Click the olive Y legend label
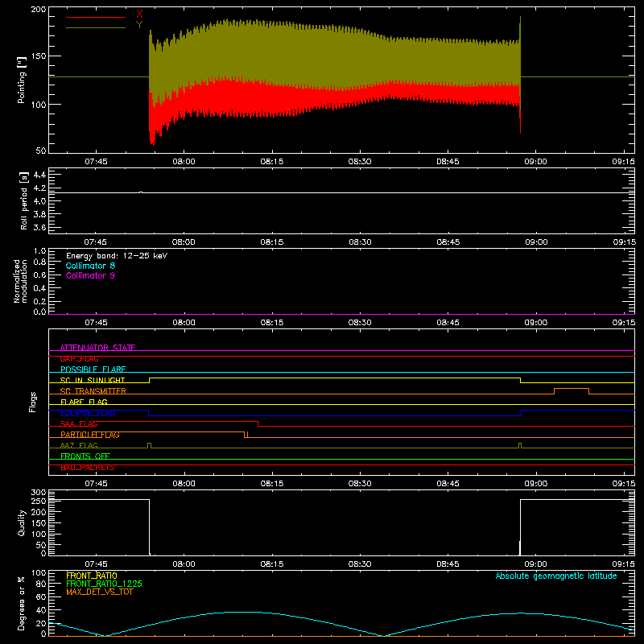This screenshot has width=644, height=644. pos(139,25)
